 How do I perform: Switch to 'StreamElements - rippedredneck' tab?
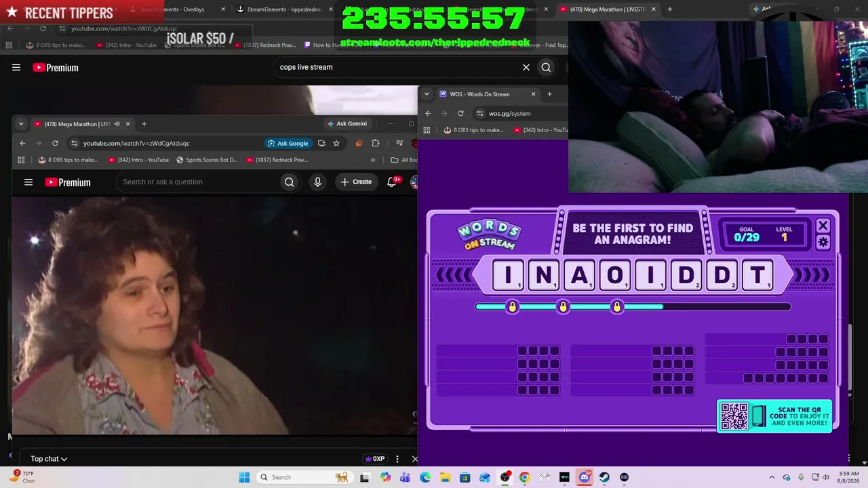click(x=284, y=9)
